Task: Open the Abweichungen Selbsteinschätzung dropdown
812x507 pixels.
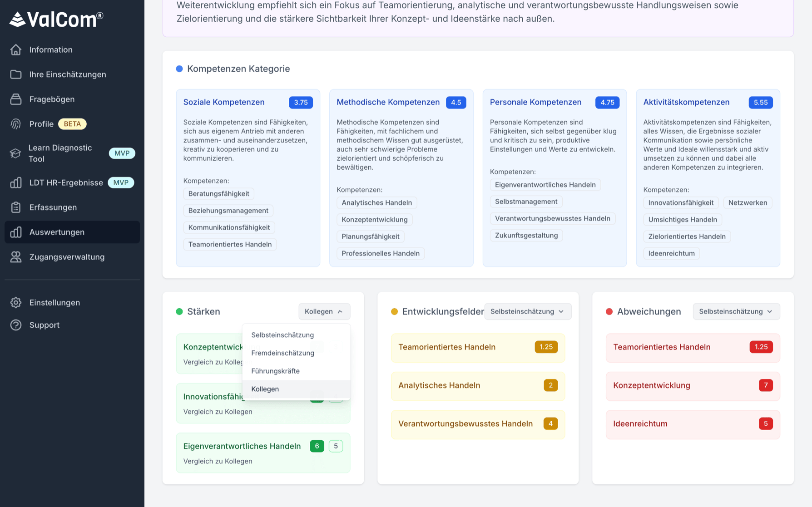Action: 736,311
